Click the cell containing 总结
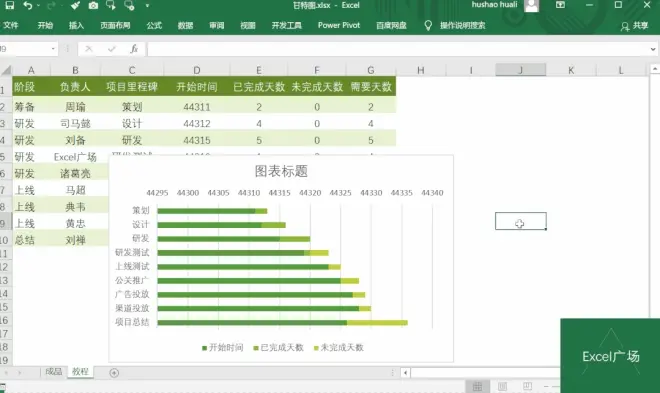Viewport: 660px width, 393px height. coord(24,240)
